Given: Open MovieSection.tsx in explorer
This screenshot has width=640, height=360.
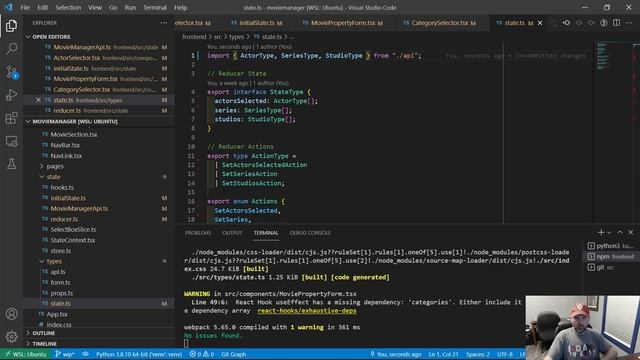Looking at the screenshot, I should pyautogui.click(x=74, y=134).
